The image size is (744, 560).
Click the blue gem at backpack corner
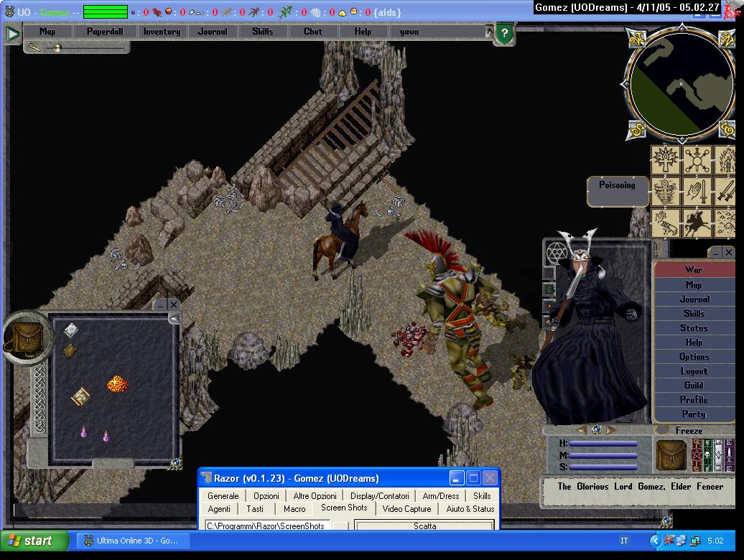(176, 462)
